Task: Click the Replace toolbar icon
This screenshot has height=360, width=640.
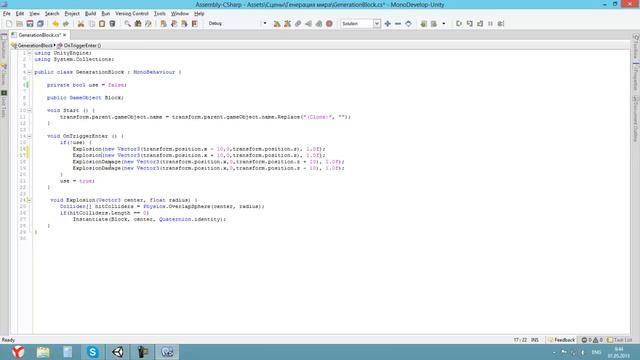Action: tap(148, 24)
